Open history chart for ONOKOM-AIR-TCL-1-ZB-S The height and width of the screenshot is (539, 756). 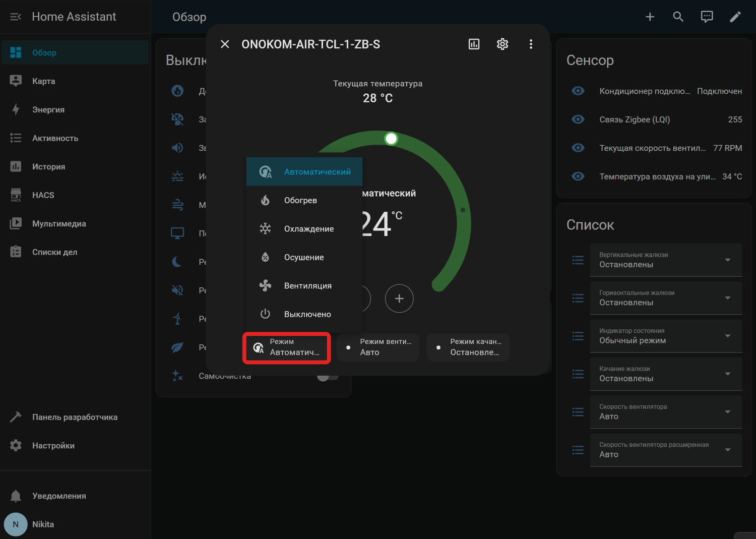[474, 44]
